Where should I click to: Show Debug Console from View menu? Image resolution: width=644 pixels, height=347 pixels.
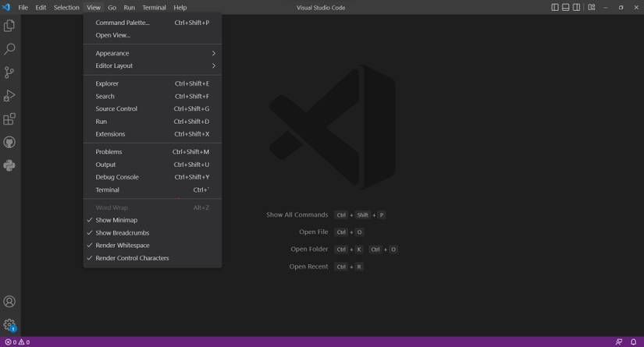click(x=152, y=177)
